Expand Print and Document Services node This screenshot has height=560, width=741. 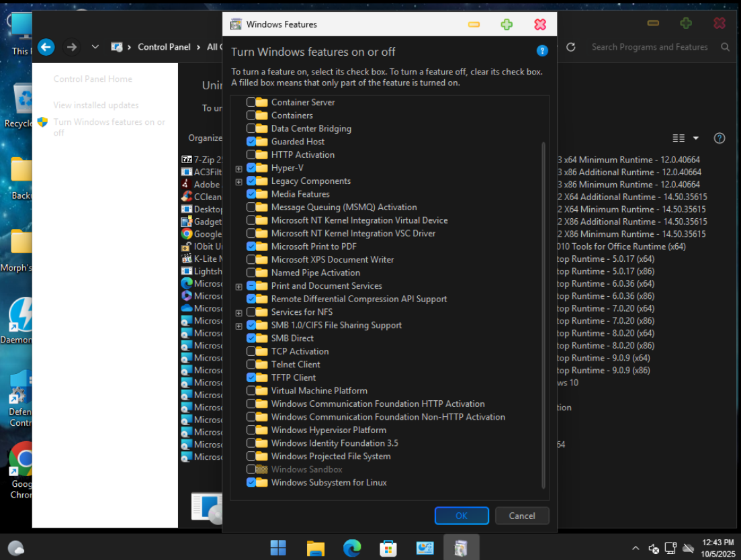coord(238,287)
